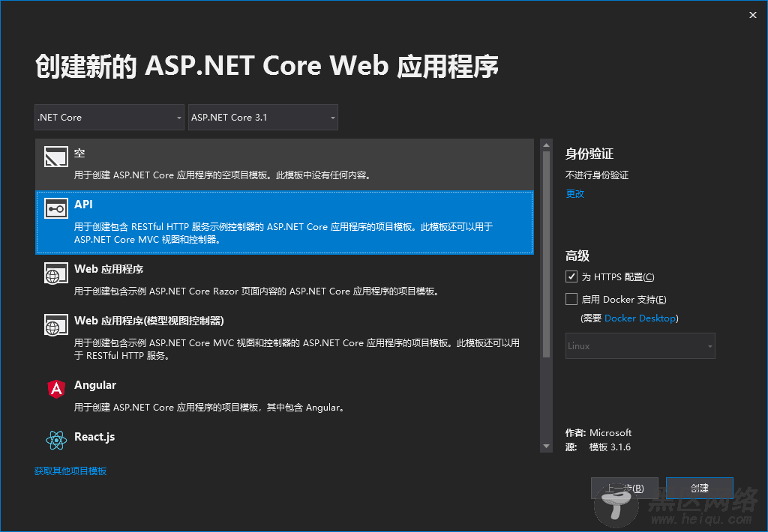Open the .NET Core framework dropdown

(109, 118)
